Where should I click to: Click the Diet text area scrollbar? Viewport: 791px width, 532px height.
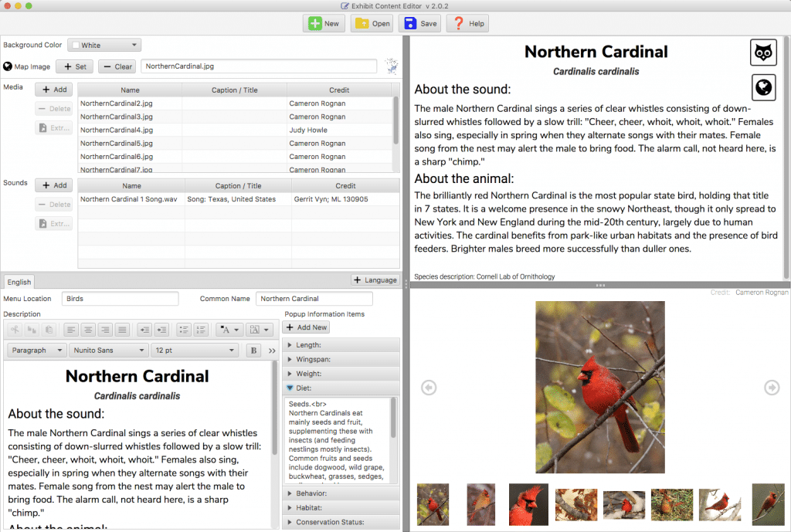393,418
